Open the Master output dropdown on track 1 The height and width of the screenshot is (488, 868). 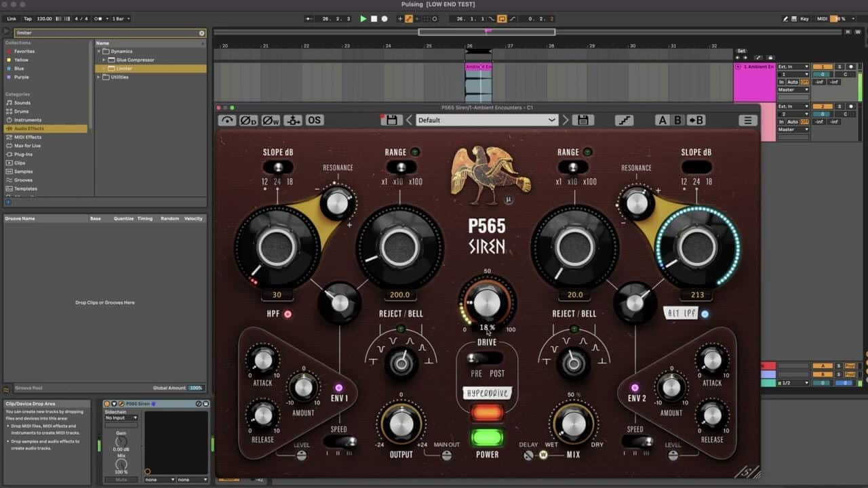point(793,89)
